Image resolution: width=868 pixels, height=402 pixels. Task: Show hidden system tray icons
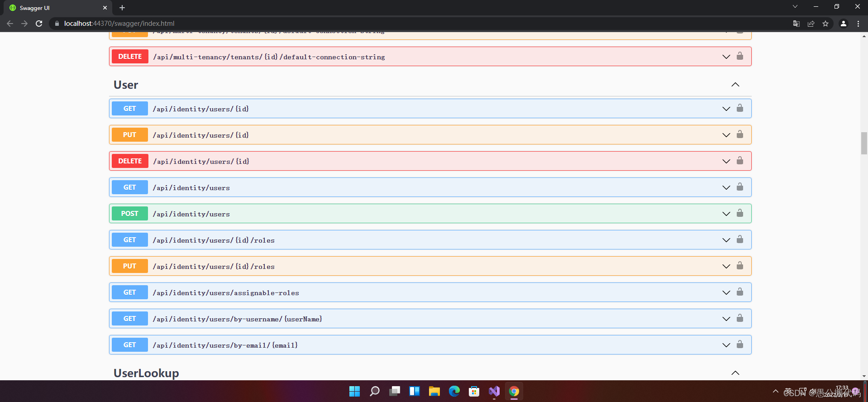tap(776, 391)
